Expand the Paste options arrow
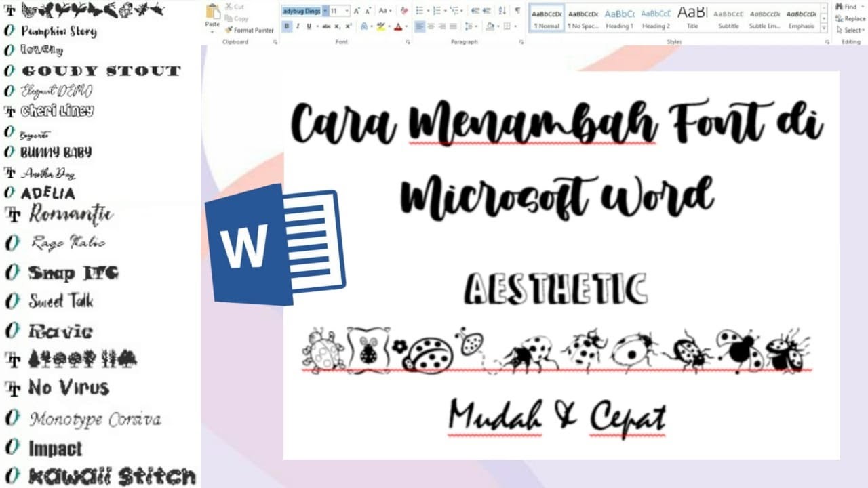868x488 pixels. coord(212,32)
